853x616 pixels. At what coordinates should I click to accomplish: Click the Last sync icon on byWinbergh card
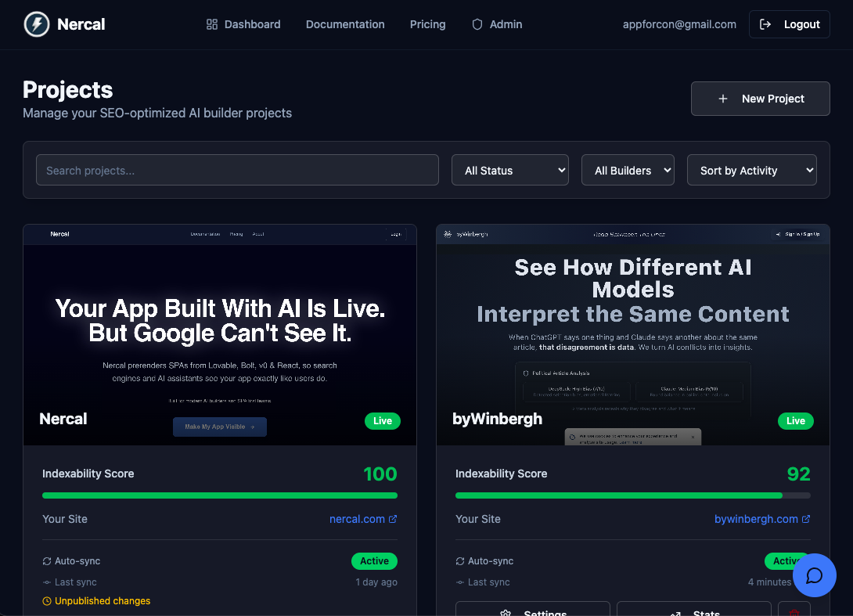point(460,582)
